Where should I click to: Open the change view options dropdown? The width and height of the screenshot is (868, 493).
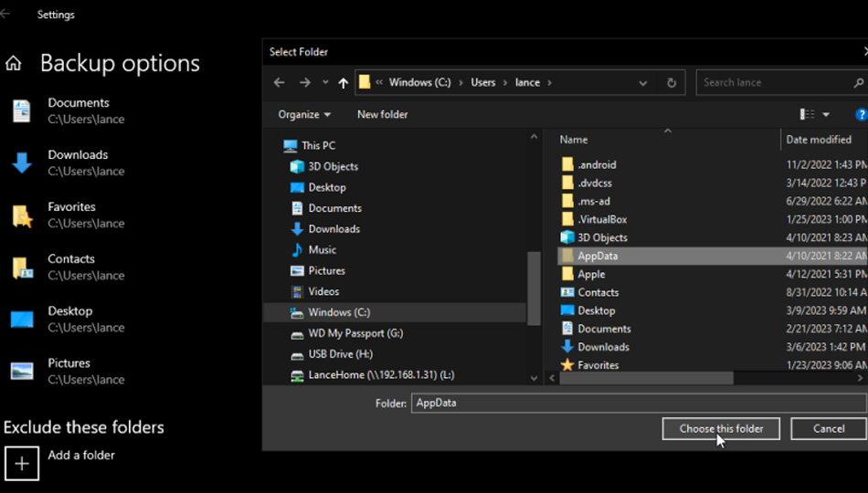coord(826,115)
